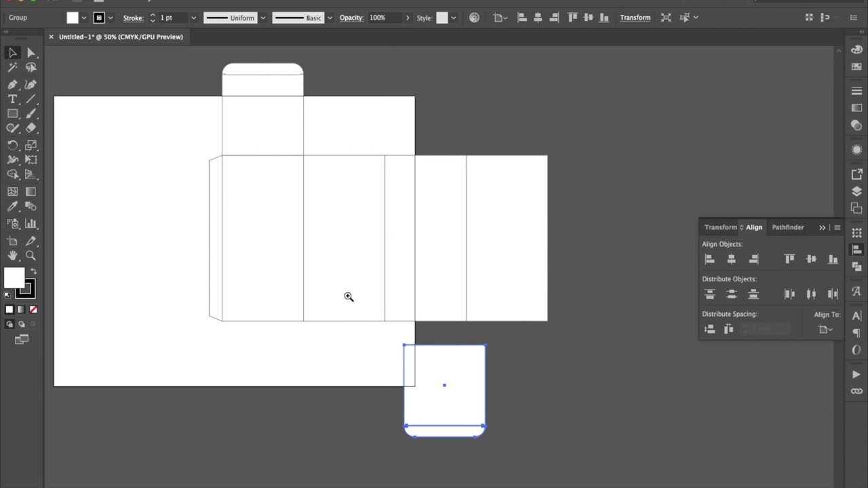Expand more panel tabs with double chevron

point(822,228)
